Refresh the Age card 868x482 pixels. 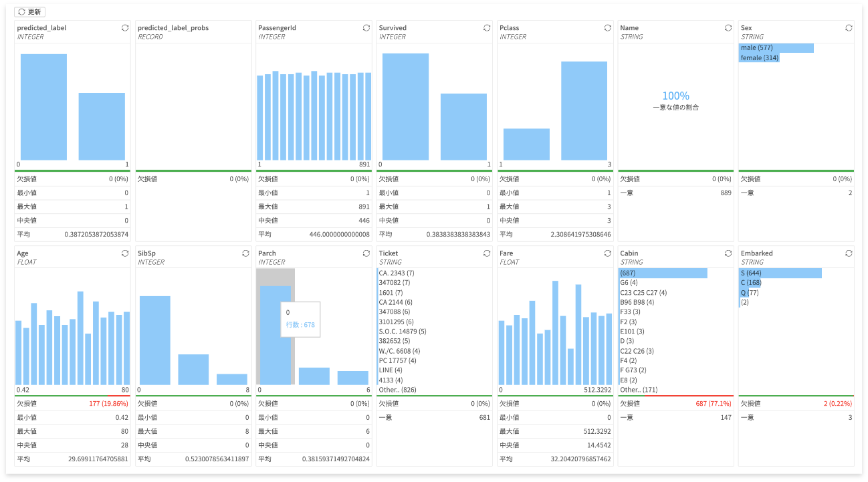[125, 253]
